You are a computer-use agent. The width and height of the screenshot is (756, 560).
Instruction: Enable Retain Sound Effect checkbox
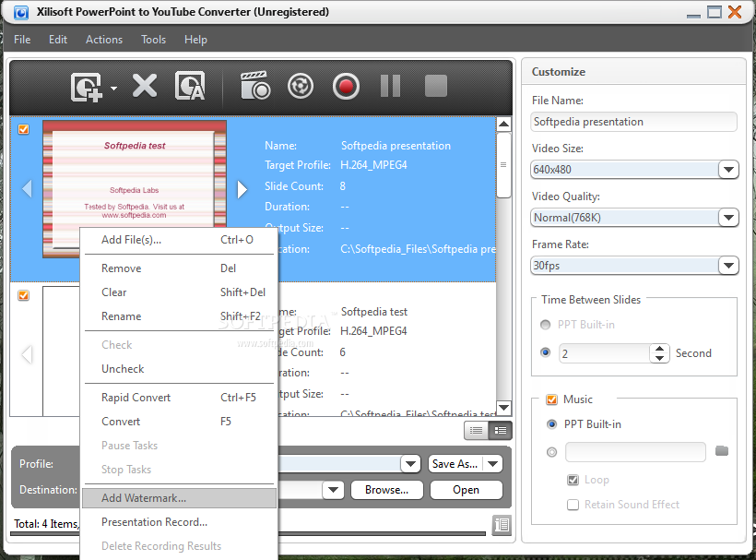click(x=573, y=505)
